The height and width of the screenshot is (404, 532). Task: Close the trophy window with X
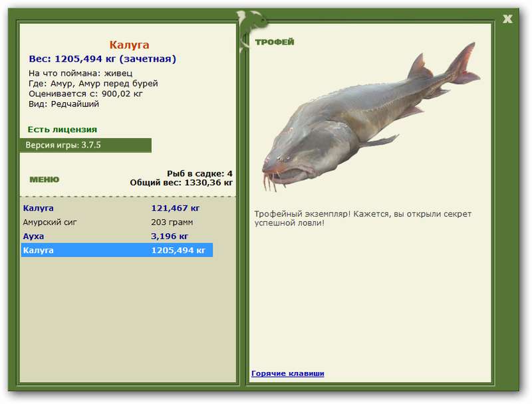coord(507,19)
